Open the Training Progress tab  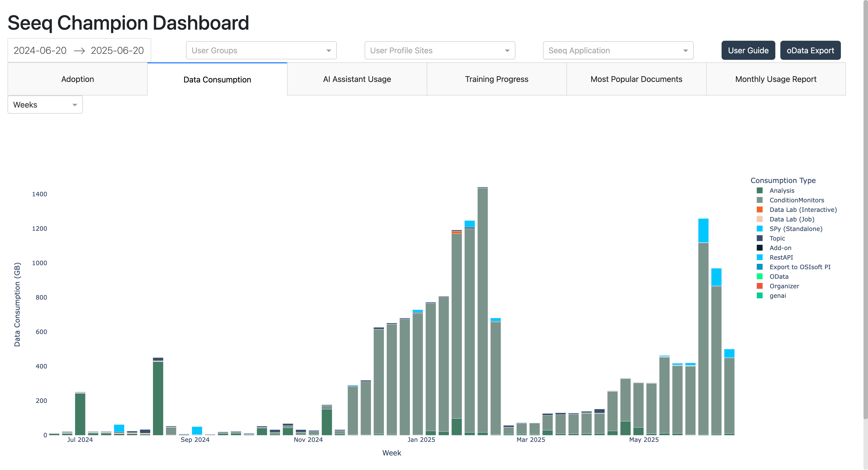tap(497, 79)
